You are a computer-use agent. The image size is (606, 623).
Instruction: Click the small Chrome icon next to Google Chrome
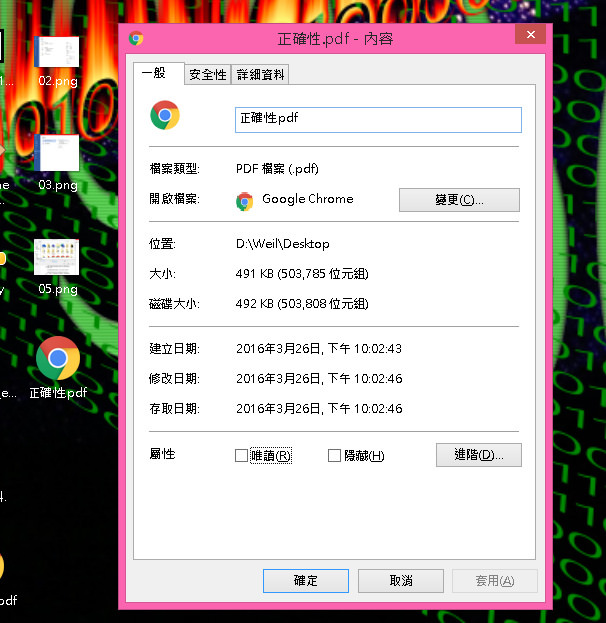[244, 201]
